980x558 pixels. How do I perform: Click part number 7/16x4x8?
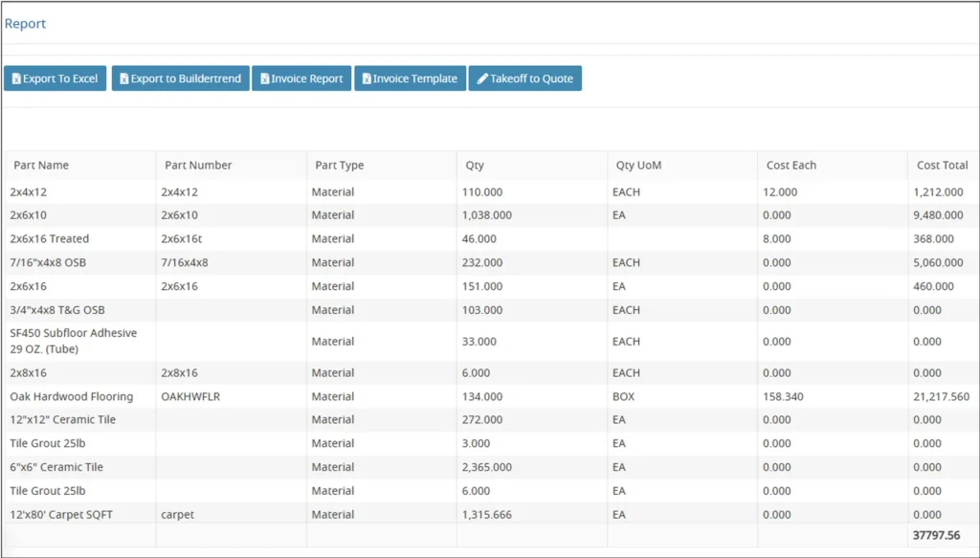tap(185, 263)
